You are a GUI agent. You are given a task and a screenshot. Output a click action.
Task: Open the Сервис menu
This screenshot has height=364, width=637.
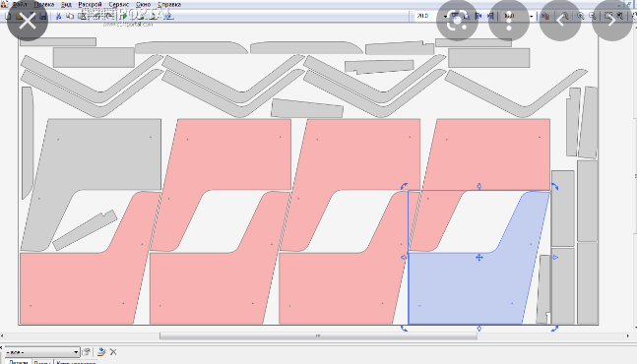point(118,5)
